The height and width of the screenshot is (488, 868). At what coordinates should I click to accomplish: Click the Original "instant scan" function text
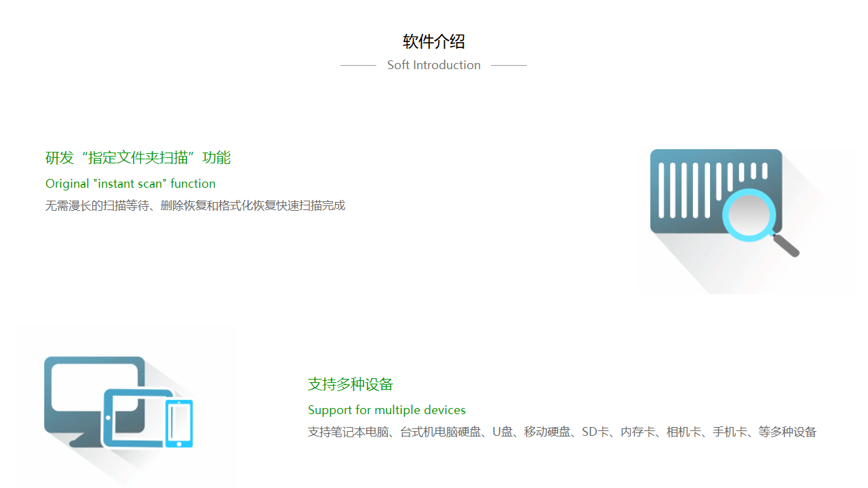[130, 184]
